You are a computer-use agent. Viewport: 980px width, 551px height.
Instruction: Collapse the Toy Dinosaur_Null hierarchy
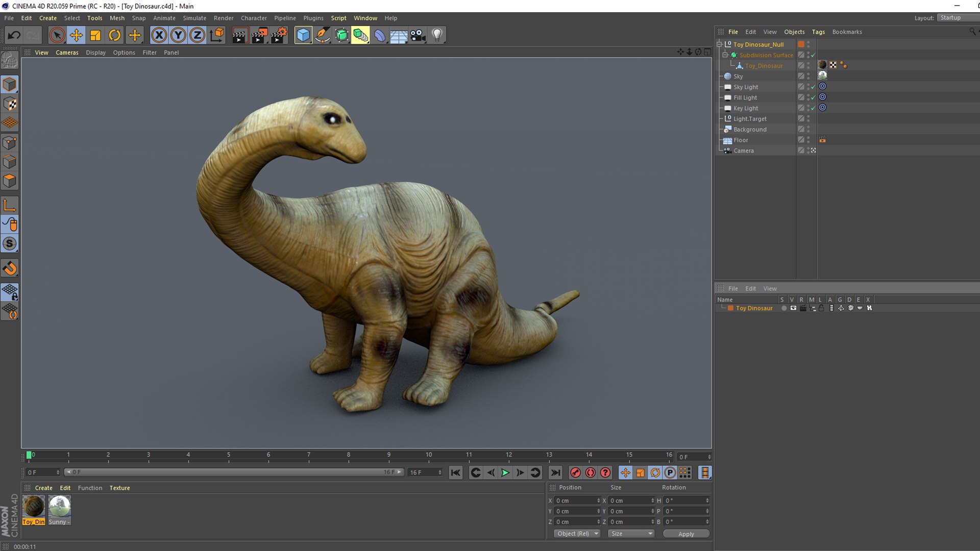[719, 44]
